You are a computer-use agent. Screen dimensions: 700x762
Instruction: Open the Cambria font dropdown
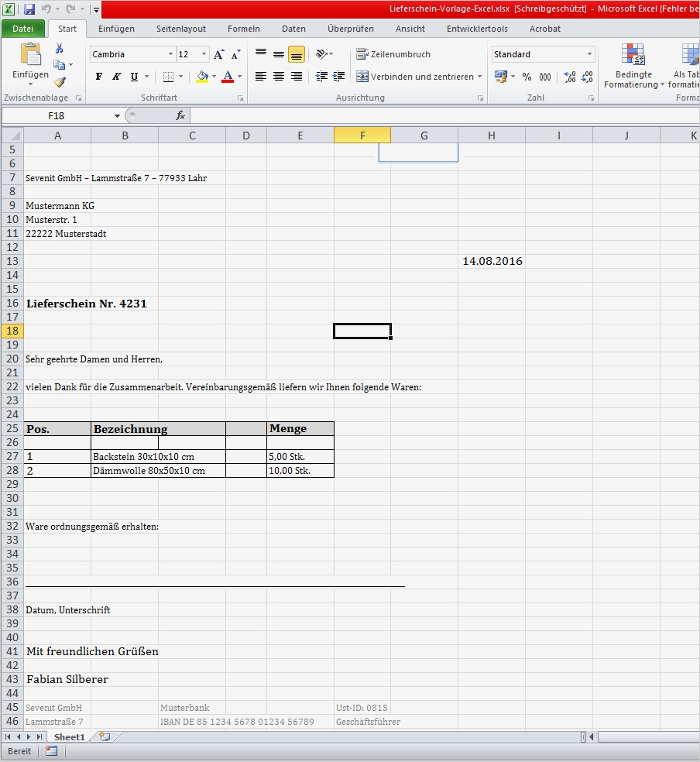(170, 54)
